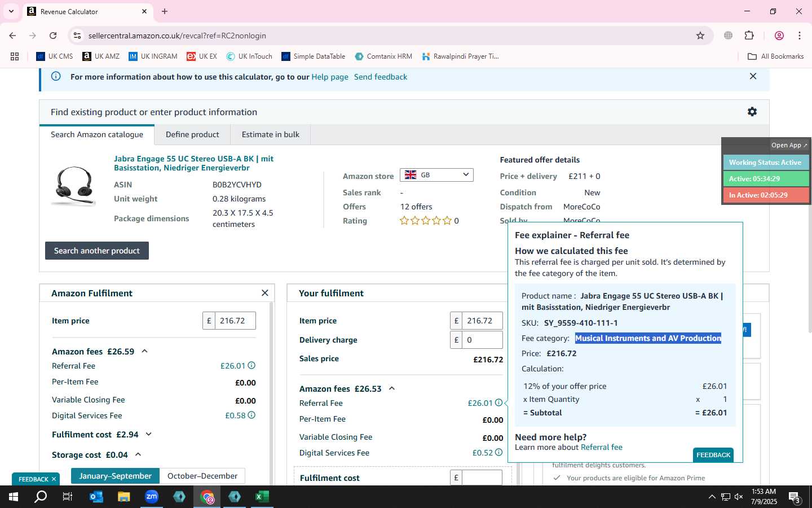Open Chrome's three-dot menu
Screen dimensions: 812x508
click(x=800, y=36)
